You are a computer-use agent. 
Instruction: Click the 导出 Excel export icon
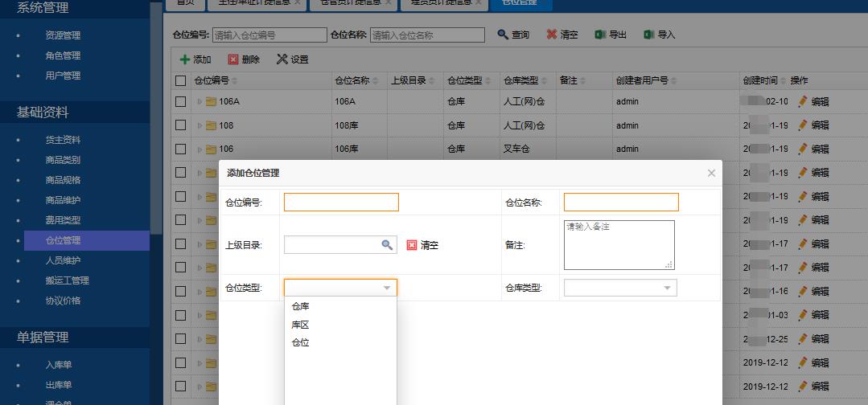click(x=600, y=35)
